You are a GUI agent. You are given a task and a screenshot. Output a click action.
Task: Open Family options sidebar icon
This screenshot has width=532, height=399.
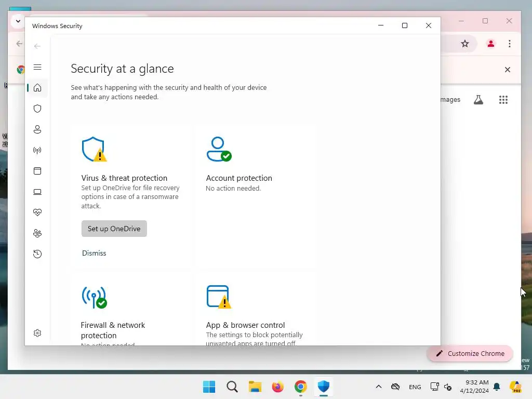tap(37, 233)
